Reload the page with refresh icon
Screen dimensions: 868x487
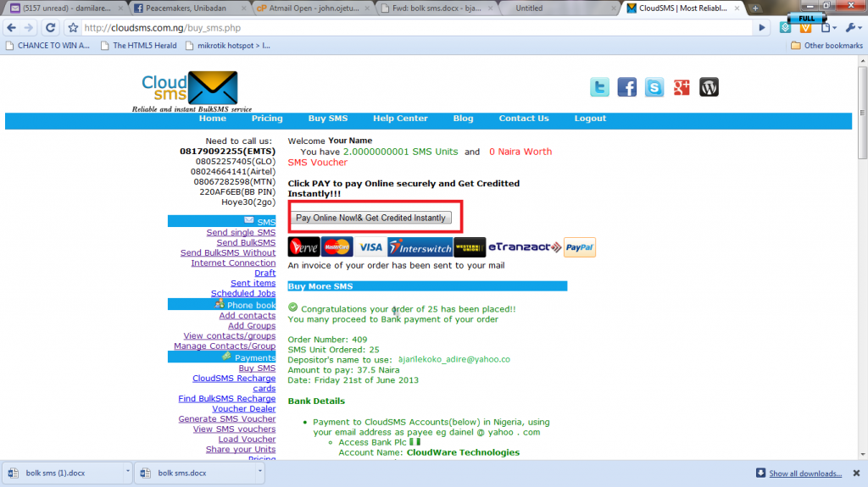(x=50, y=28)
